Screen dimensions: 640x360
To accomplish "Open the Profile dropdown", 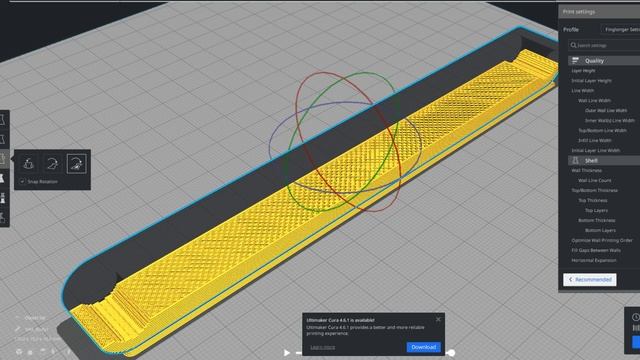I will coord(620,29).
